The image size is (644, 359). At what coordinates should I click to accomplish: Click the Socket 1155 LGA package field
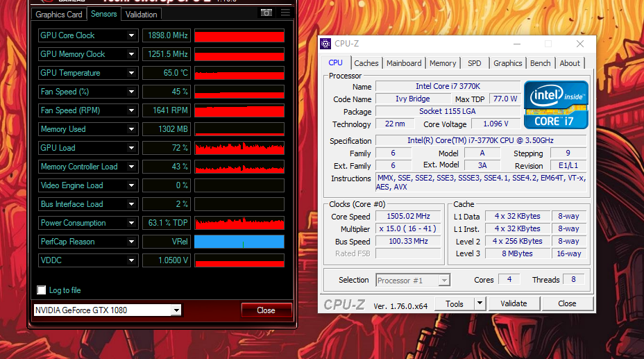click(x=448, y=111)
